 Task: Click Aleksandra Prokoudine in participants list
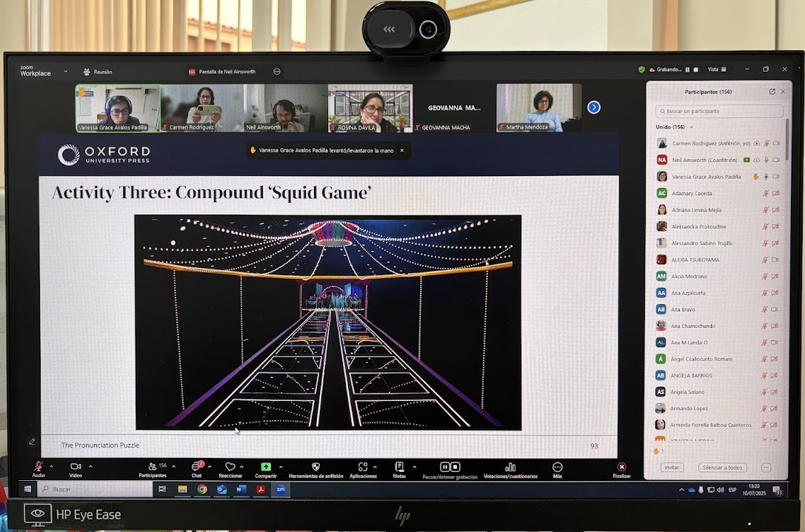[698, 226]
